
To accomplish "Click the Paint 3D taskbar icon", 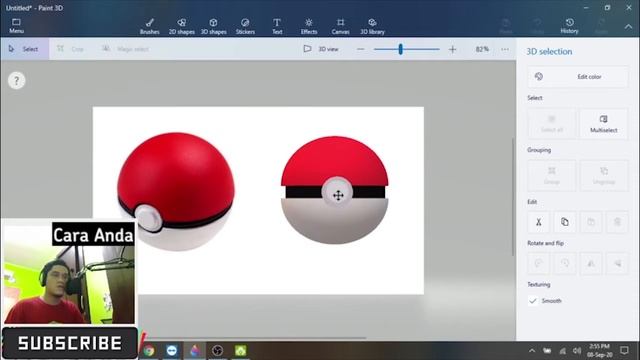I will coord(195,351).
